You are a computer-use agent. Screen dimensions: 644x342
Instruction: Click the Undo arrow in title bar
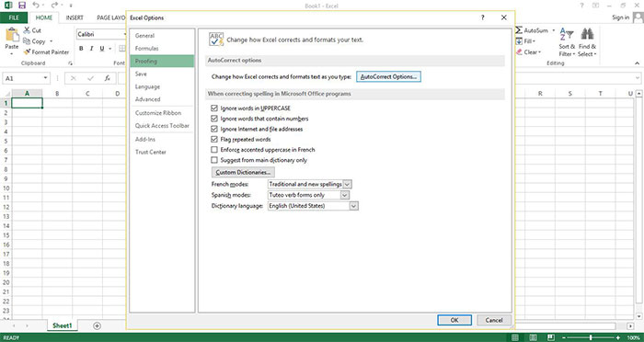click(36, 6)
